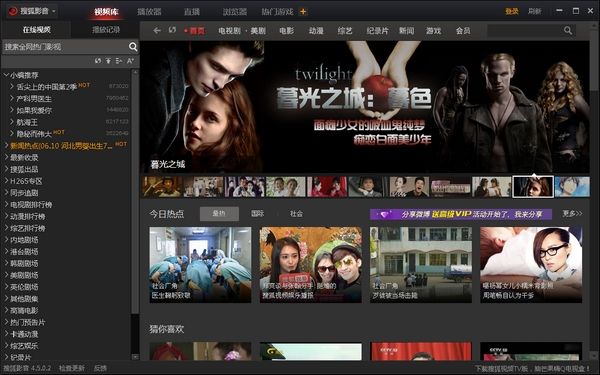Image resolution: width=600 pixels, height=375 pixels.
Task: Click the sidebar search magnifier icon
Action: pyautogui.click(x=133, y=47)
